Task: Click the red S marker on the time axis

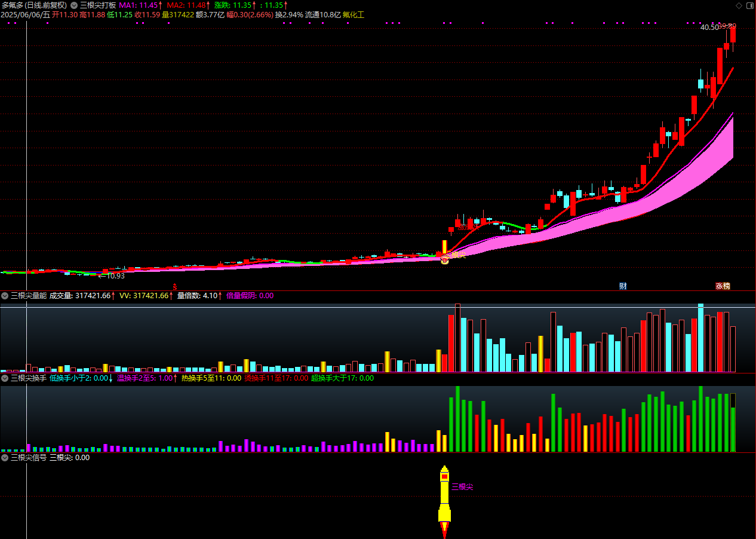Action: 175,286
